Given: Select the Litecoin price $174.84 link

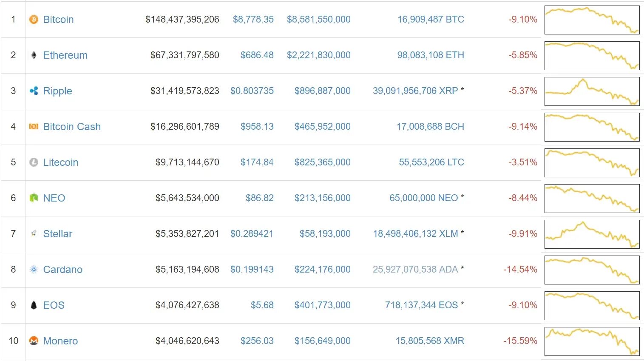Looking at the screenshot, I should (x=257, y=162).
